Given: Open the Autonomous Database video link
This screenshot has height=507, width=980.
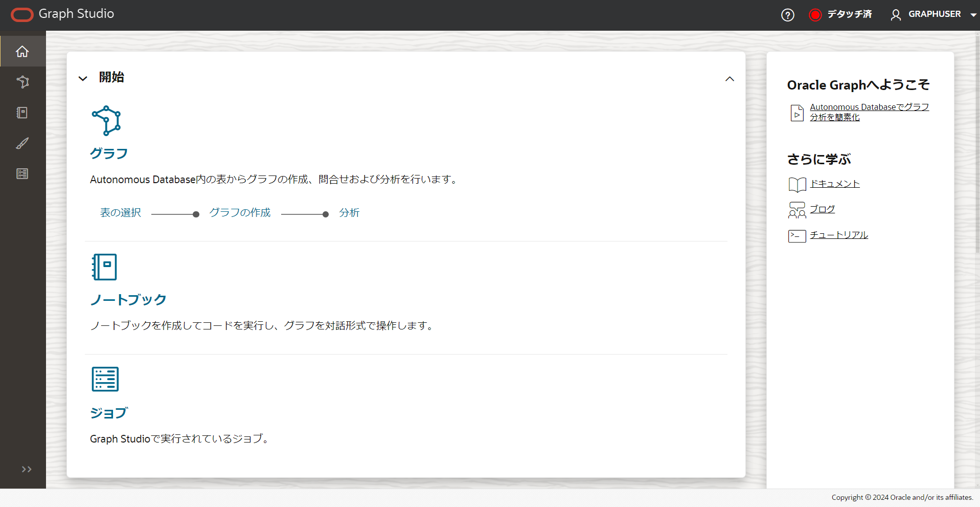Looking at the screenshot, I should [x=869, y=112].
